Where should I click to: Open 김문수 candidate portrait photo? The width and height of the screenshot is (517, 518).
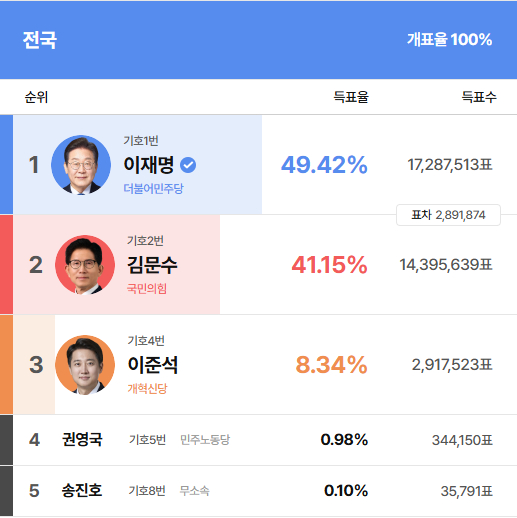click(x=85, y=265)
